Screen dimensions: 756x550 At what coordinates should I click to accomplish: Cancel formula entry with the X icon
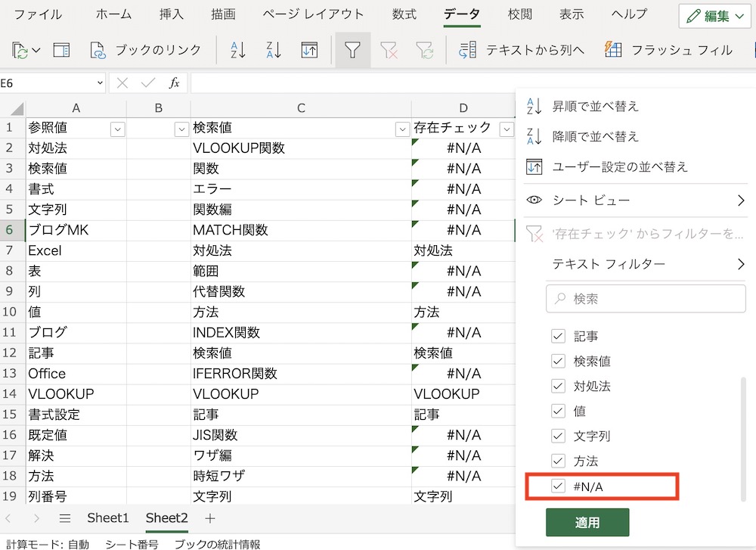(122, 83)
